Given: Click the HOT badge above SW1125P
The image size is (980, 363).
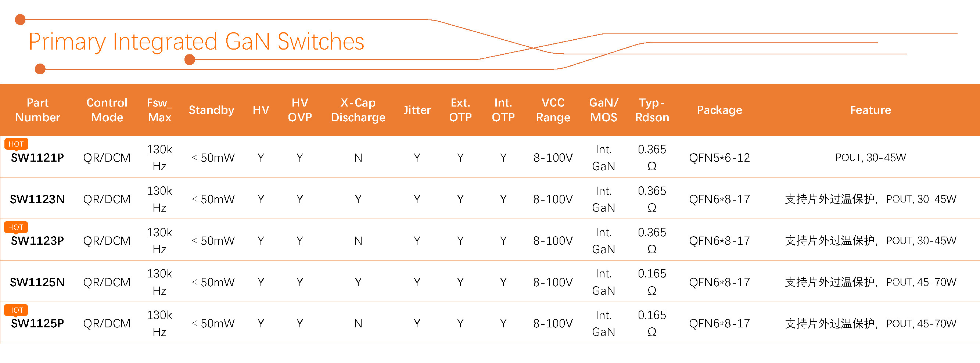Looking at the screenshot, I should tap(16, 310).
